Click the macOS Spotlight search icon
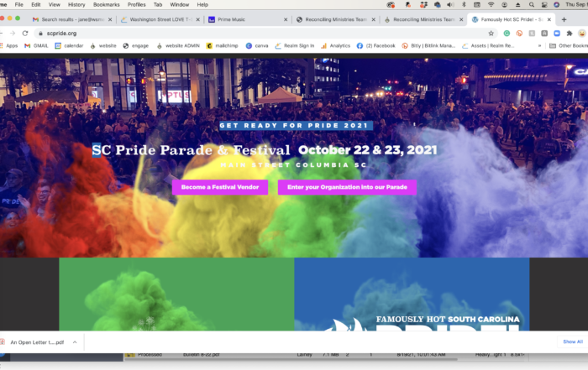588x370 pixels. click(532, 5)
